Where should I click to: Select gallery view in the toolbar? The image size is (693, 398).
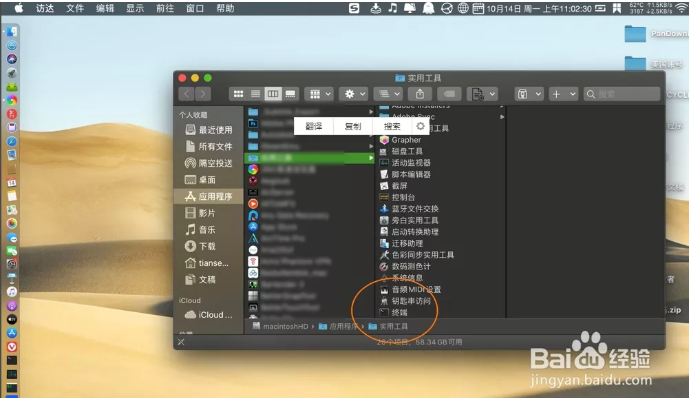(x=290, y=94)
